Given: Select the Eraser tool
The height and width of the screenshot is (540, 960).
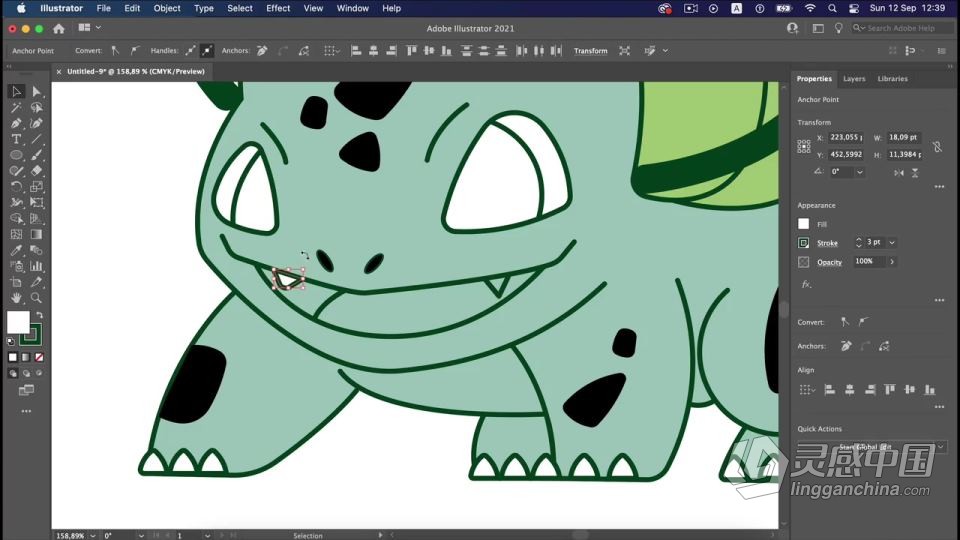Looking at the screenshot, I should (x=36, y=171).
